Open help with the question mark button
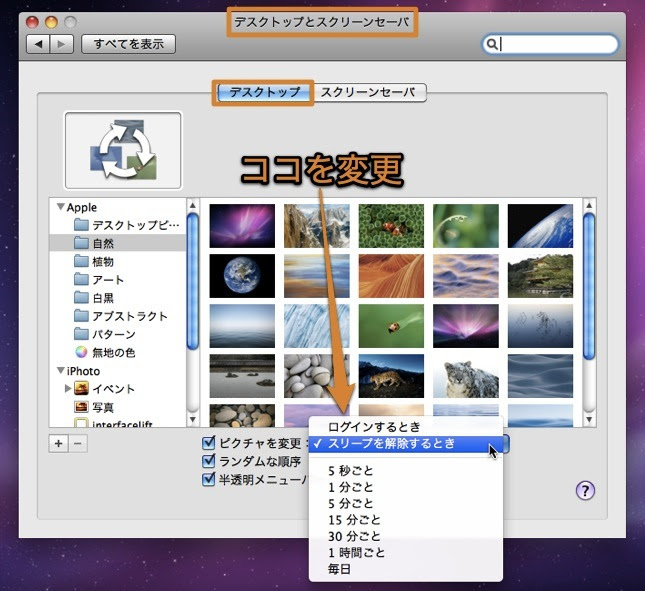Viewport: 645px width, 591px height. click(585, 490)
